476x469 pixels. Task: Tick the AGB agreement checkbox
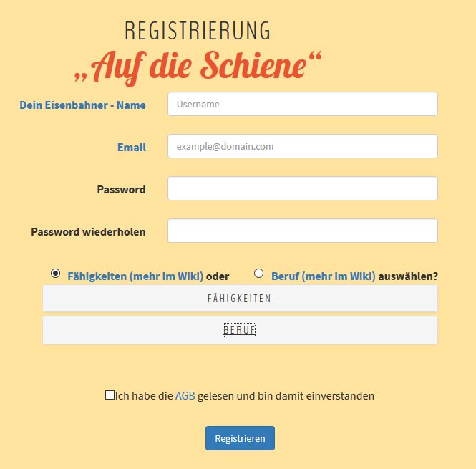coord(110,395)
